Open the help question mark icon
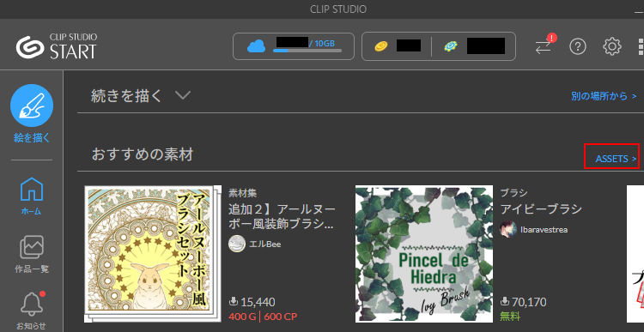644x332 pixels. pyautogui.click(x=578, y=46)
